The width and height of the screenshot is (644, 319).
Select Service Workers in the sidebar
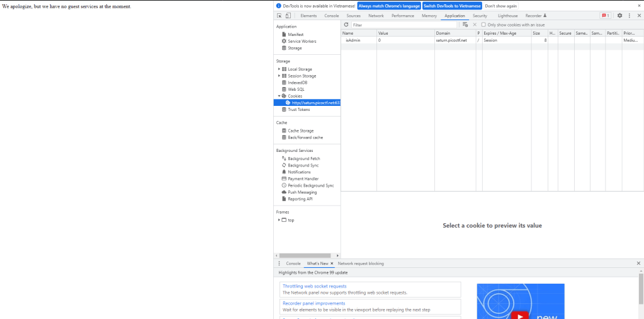pos(302,41)
